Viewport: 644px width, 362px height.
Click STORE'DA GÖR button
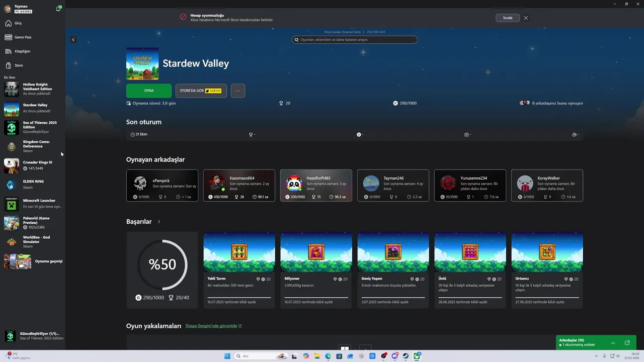[201, 91]
